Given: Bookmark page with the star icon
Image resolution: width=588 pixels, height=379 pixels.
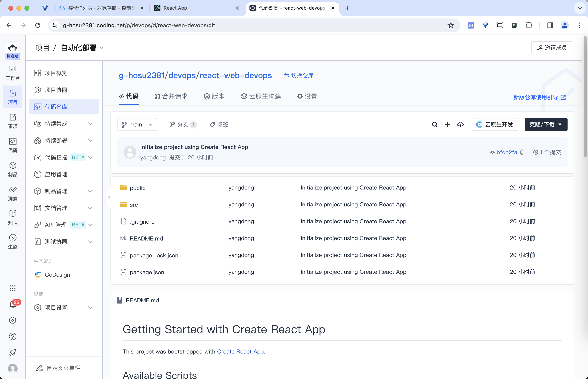Looking at the screenshot, I should click(x=451, y=25).
